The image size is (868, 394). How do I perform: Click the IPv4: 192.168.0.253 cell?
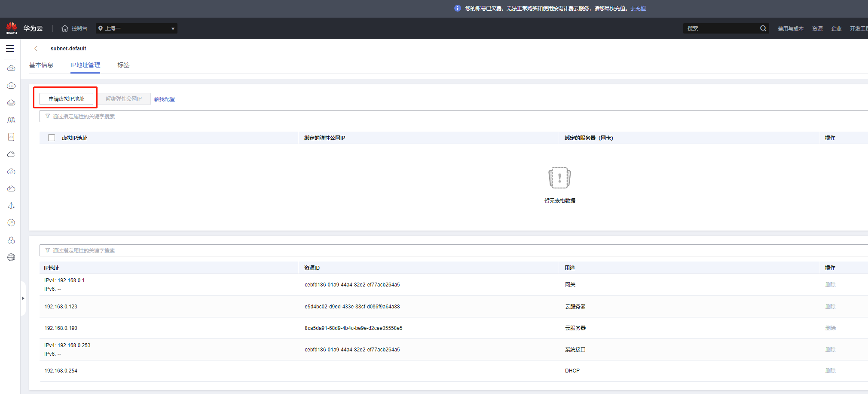coord(67,345)
